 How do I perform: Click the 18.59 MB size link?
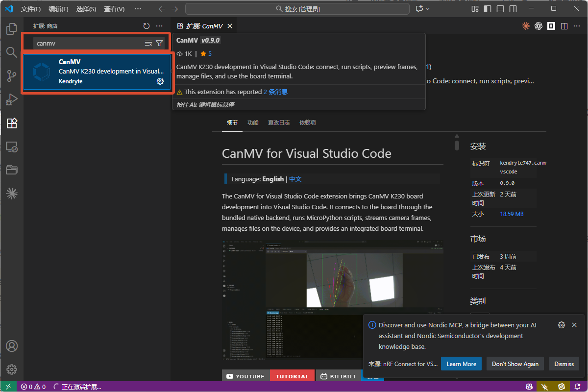pos(512,214)
